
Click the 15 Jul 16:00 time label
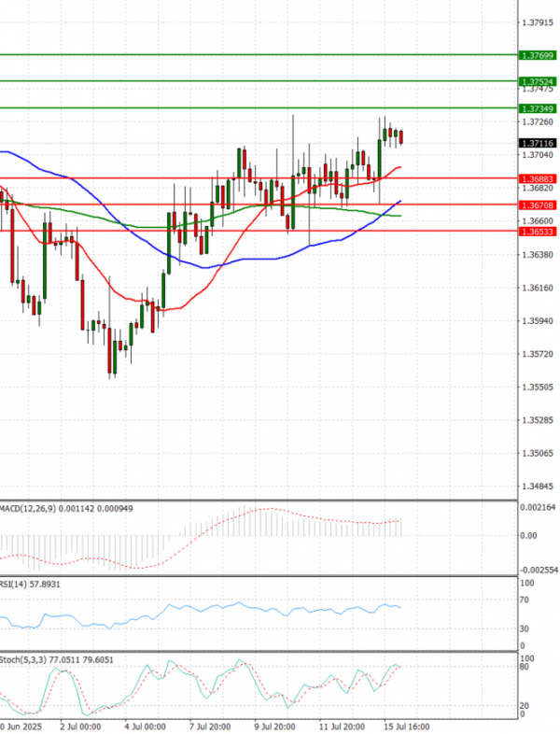click(x=406, y=727)
